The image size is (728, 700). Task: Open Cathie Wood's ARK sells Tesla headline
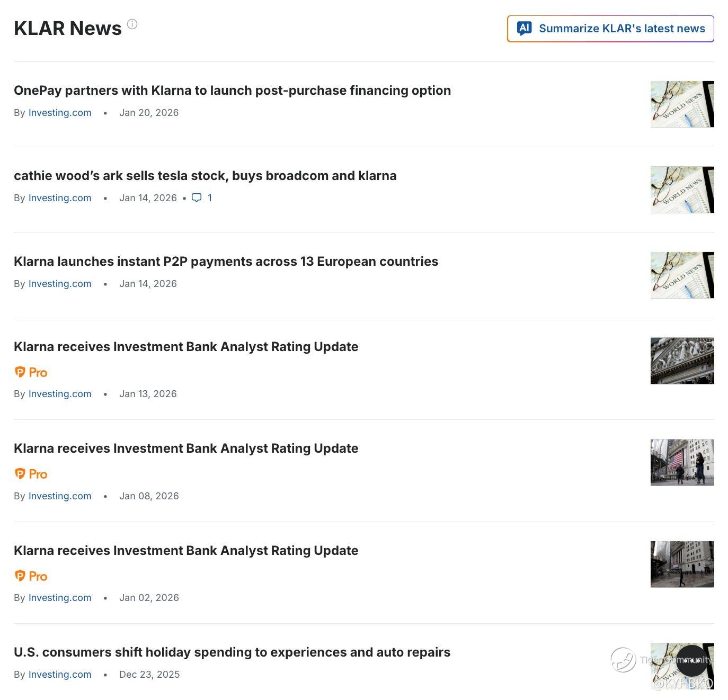point(205,176)
